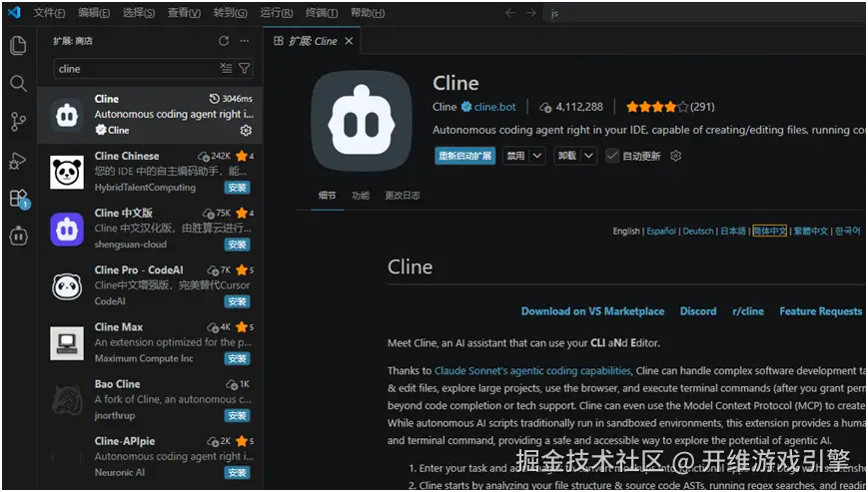Switch readme language to 日本語

pos(733,232)
